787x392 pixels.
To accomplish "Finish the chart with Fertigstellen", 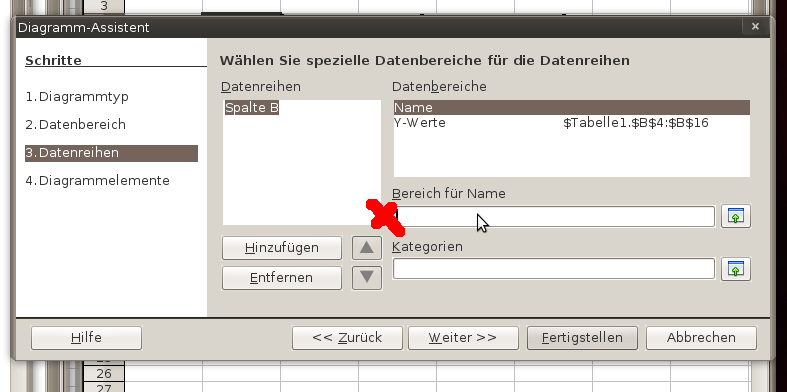I will (582, 338).
